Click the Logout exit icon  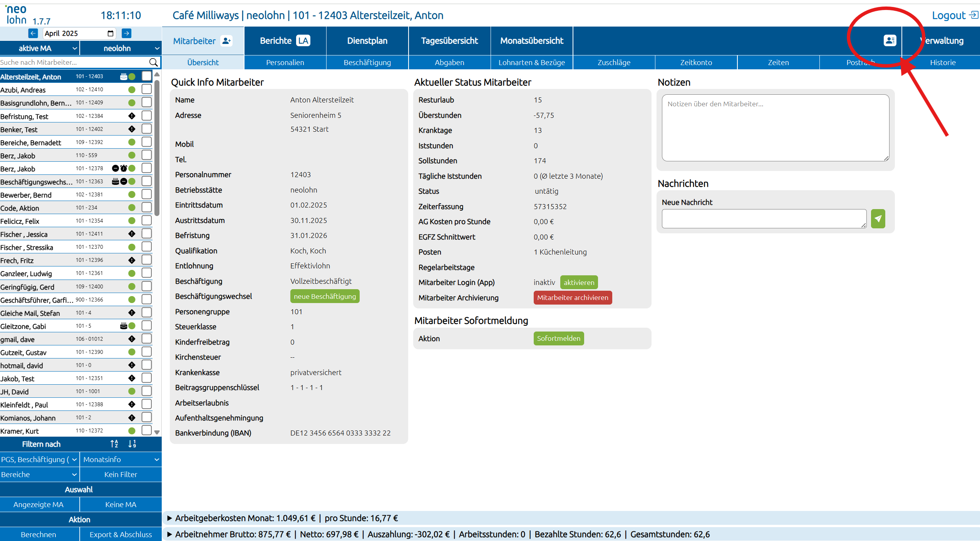974,15
